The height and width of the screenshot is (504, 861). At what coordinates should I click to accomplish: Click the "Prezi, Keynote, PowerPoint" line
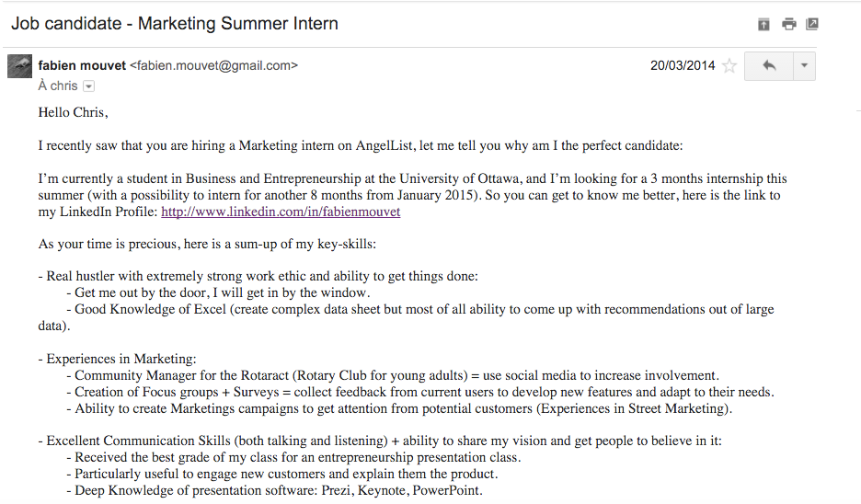click(x=279, y=490)
